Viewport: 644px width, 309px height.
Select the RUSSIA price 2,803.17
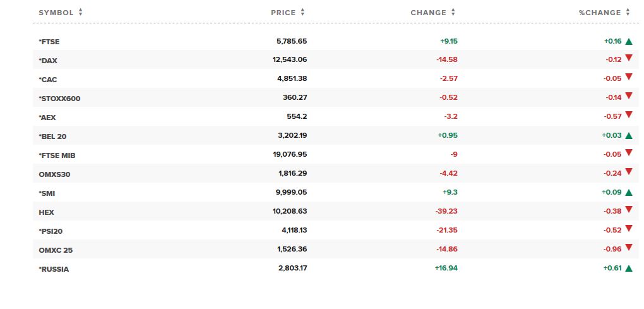click(x=293, y=268)
